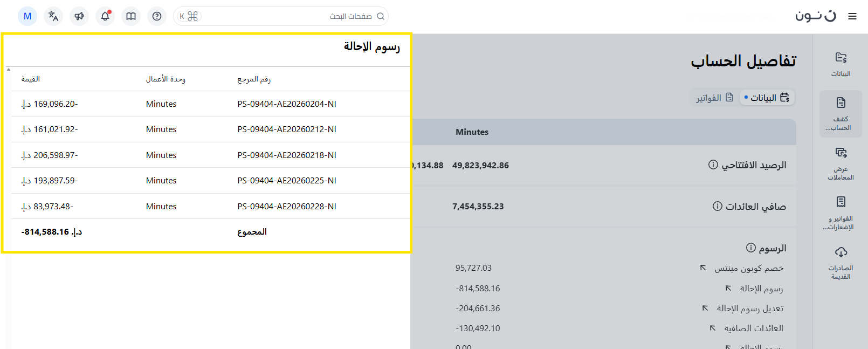Click info icon next to الرسوم
The image size is (868, 349).
pos(750,248)
